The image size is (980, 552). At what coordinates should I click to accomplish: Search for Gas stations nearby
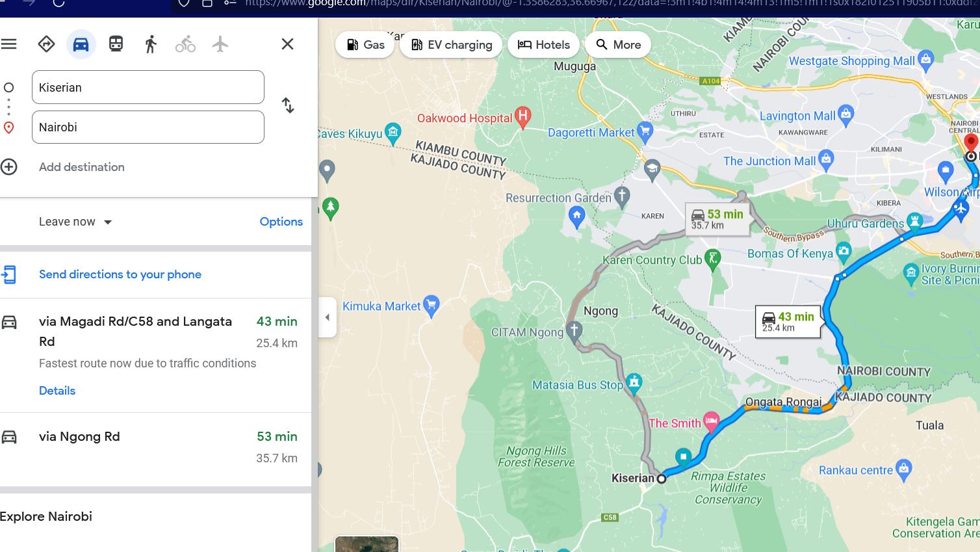point(365,45)
